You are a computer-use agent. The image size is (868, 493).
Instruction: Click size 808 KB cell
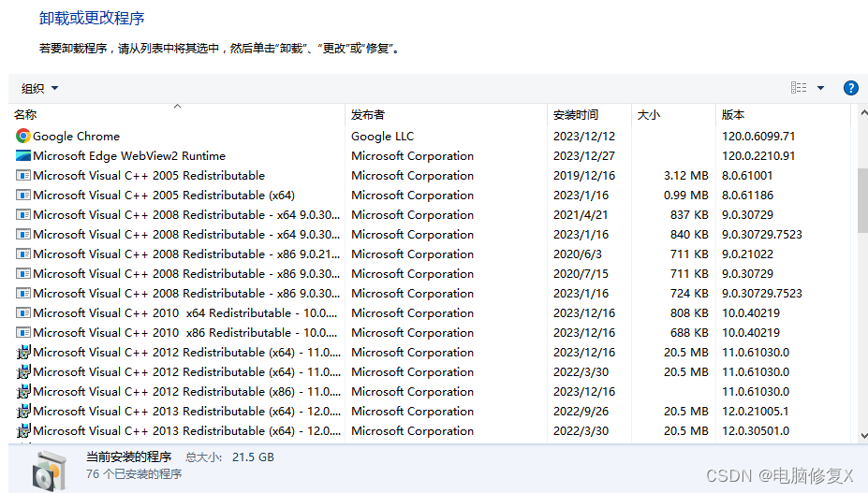click(x=689, y=313)
